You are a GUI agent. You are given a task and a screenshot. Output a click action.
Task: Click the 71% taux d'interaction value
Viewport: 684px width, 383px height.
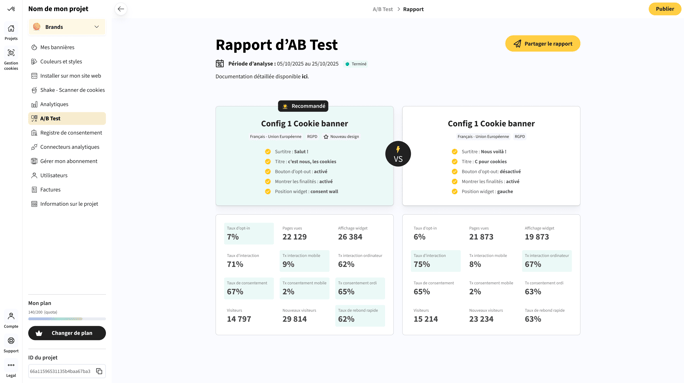[x=235, y=264]
